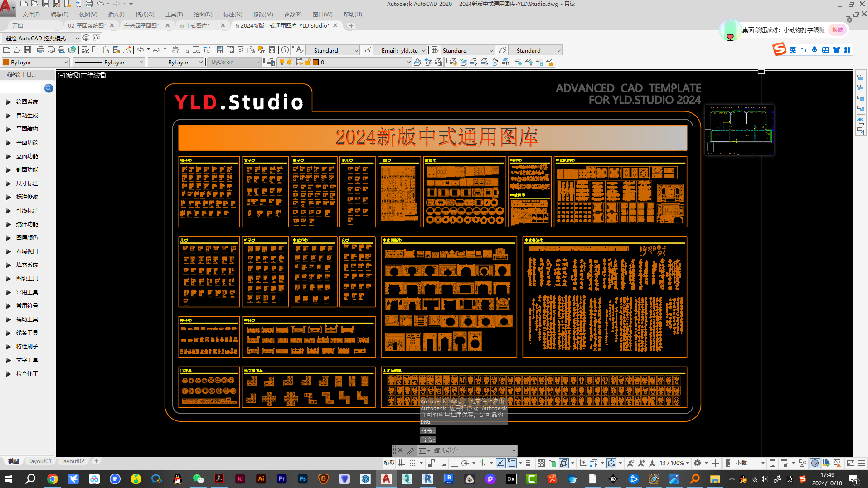868x488 pixels.
Task: Open the Email: yld.stu dimension style dropdown
Action: click(400, 50)
